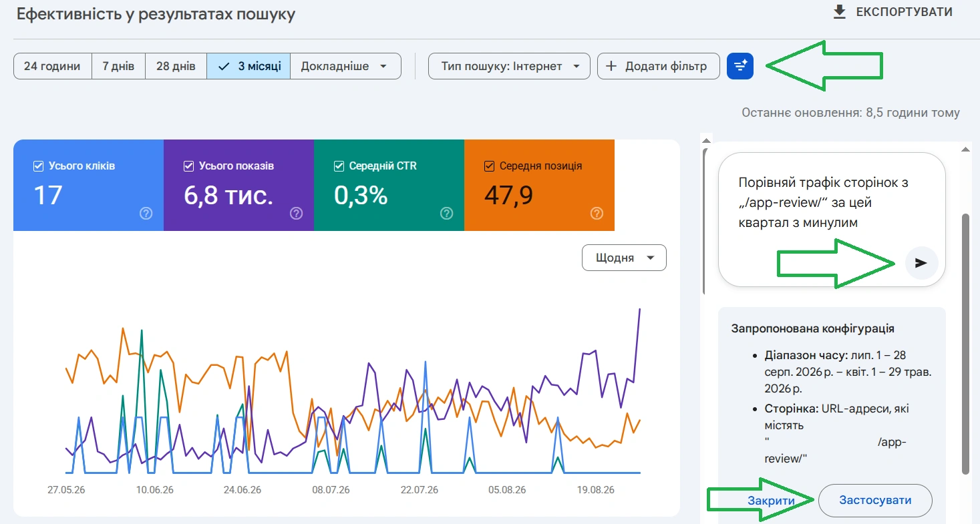Click the download icon beside ЕКСПОРТУВАТИ

pyautogui.click(x=840, y=12)
